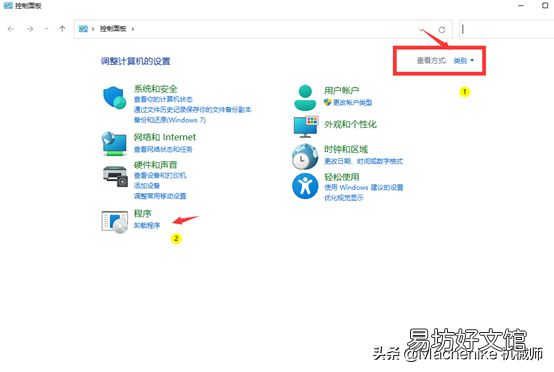Open the 外观和个性化 heading link
554x372 pixels.
pyautogui.click(x=350, y=124)
